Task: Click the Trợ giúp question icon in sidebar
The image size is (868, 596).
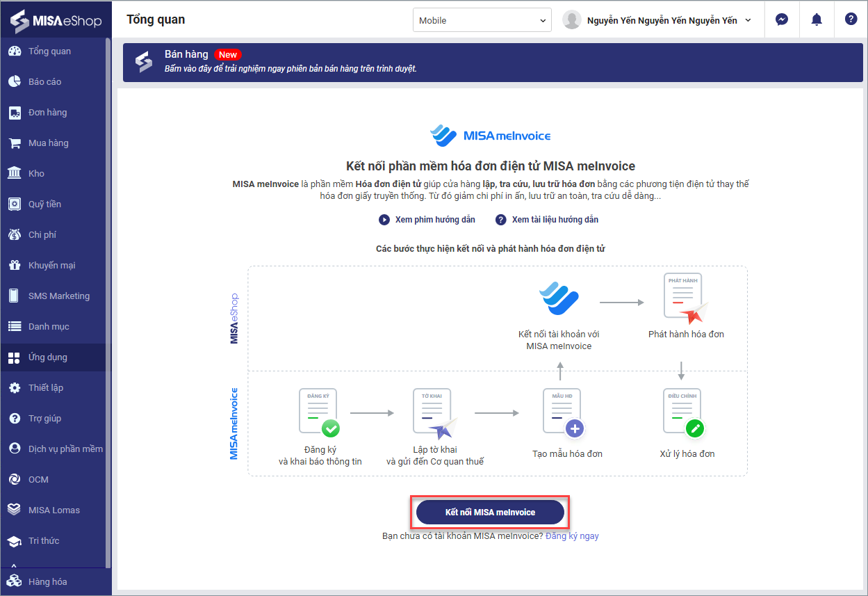Action: (x=14, y=419)
